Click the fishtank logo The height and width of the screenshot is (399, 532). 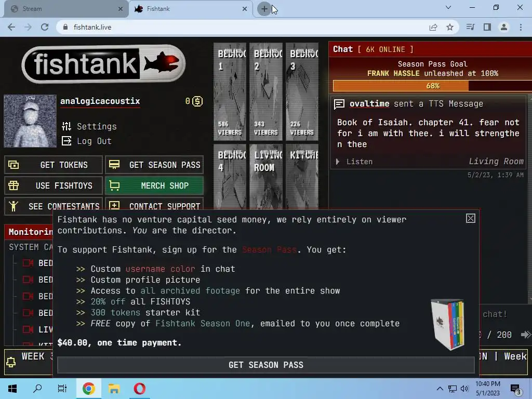tap(103, 63)
